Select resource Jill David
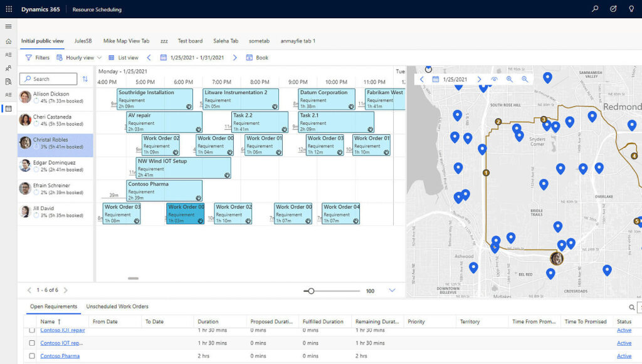Viewport: 642px width, 364px height. pyautogui.click(x=55, y=214)
